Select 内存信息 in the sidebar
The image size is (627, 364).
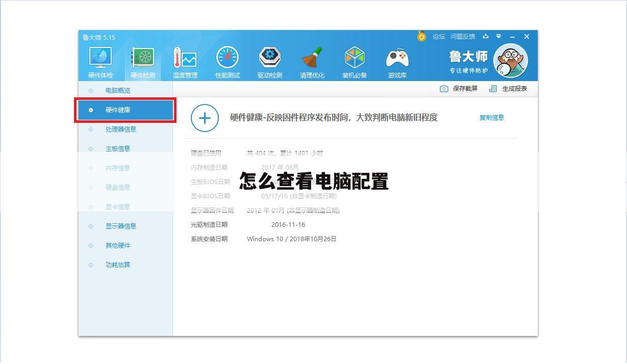[126, 168]
